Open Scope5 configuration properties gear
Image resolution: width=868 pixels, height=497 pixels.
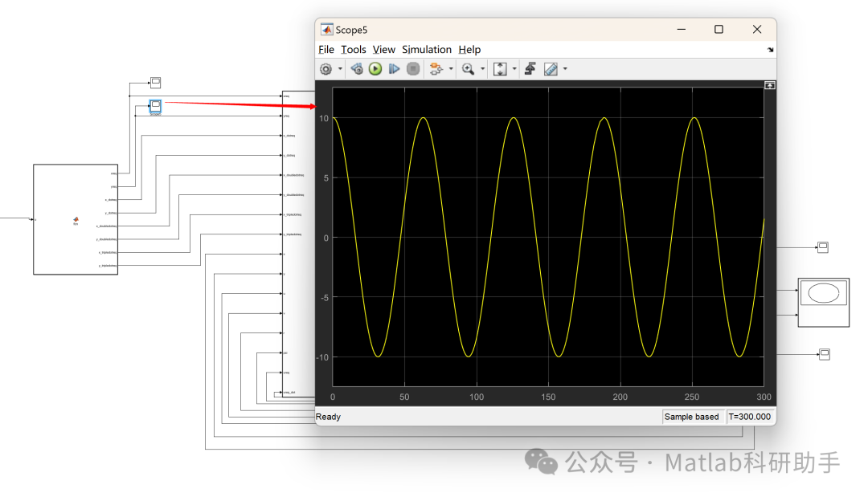[325, 69]
